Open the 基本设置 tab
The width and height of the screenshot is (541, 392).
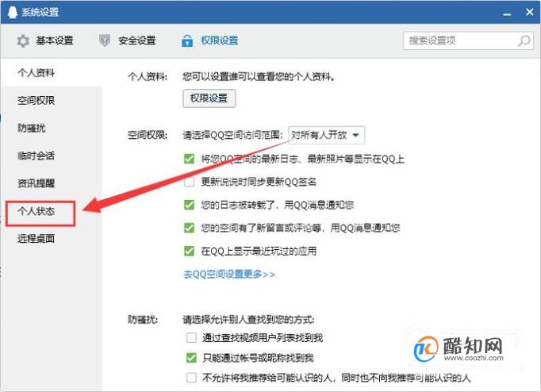coord(45,40)
